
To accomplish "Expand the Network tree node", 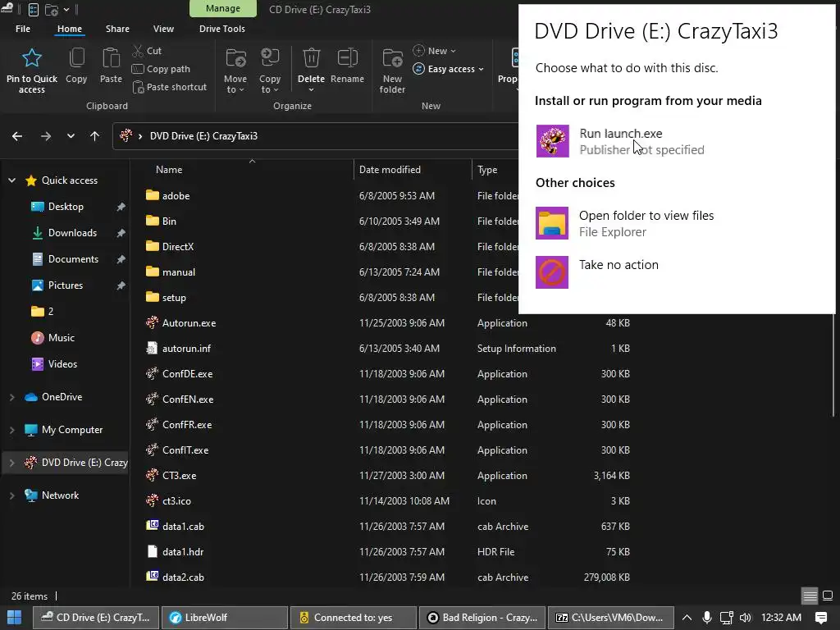I will [11, 495].
